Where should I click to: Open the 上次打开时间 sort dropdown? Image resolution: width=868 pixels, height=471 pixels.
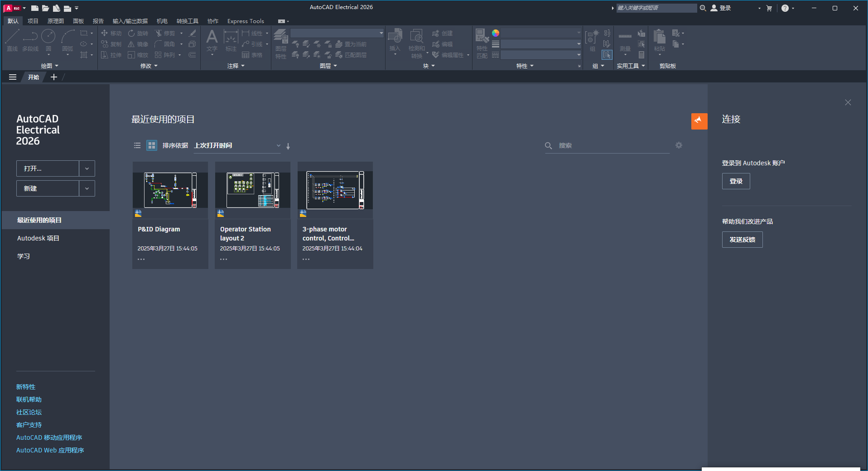pyautogui.click(x=278, y=145)
